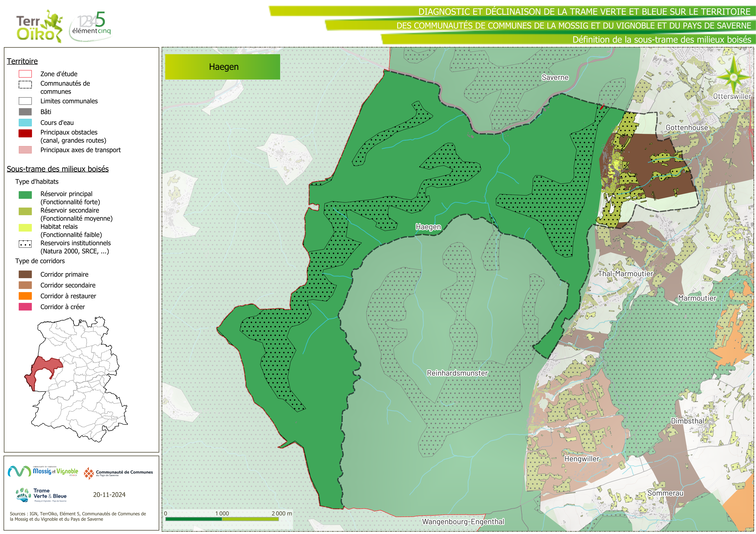Click the dashed Communautés de communes legend symbol
The width and height of the screenshot is (756, 534).
pos(25,85)
